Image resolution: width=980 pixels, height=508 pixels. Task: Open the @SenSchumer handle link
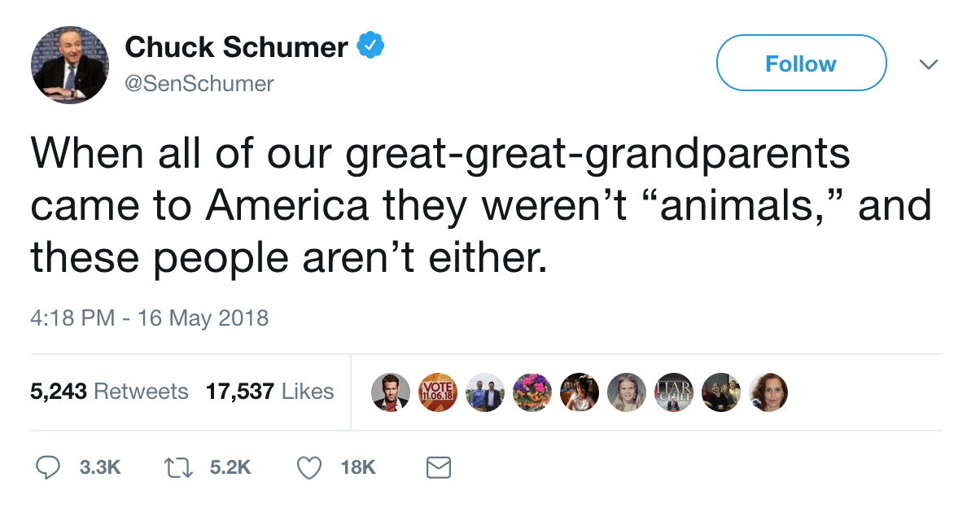(199, 83)
